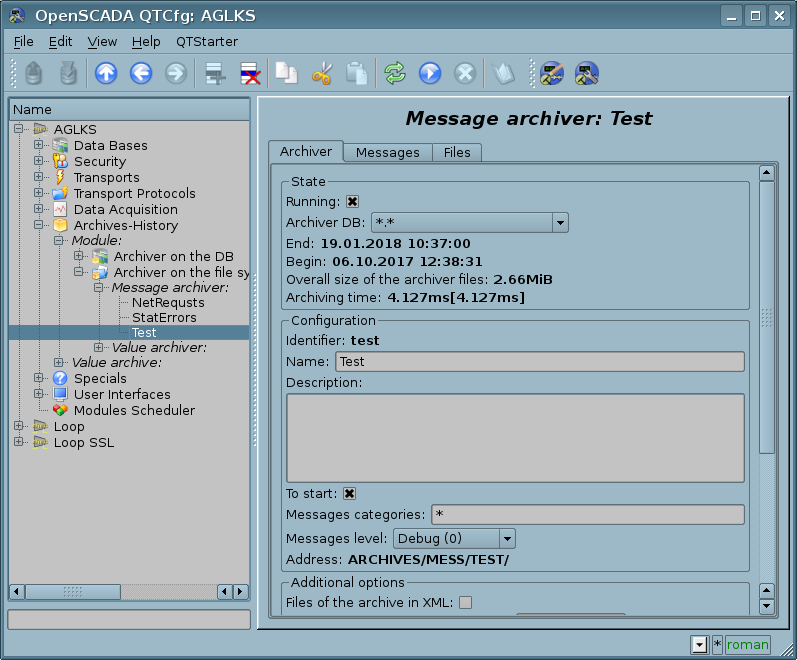Click the Loop station icon in tree
Viewport: 797px width, 660px height.
[40, 426]
